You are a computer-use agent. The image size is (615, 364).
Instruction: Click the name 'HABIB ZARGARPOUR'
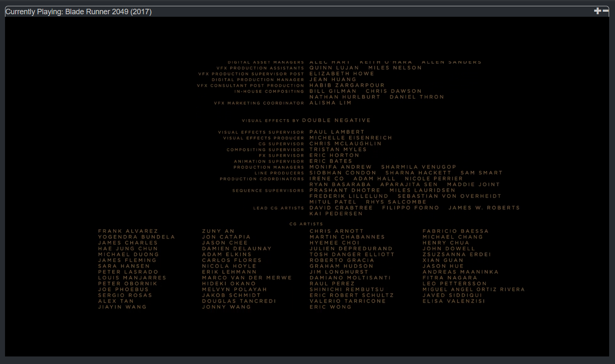(x=347, y=85)
